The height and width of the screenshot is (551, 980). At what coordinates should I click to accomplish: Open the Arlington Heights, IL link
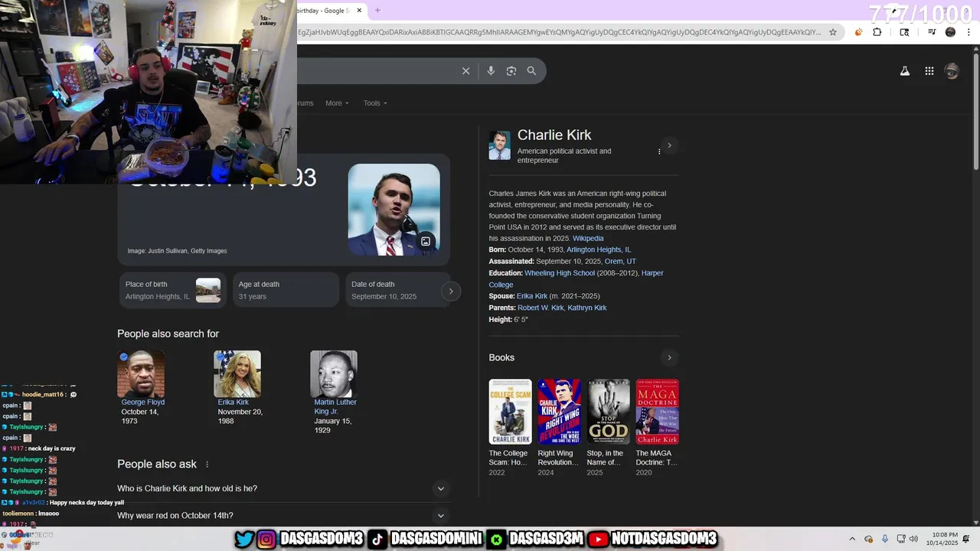(x=599, y=250)
